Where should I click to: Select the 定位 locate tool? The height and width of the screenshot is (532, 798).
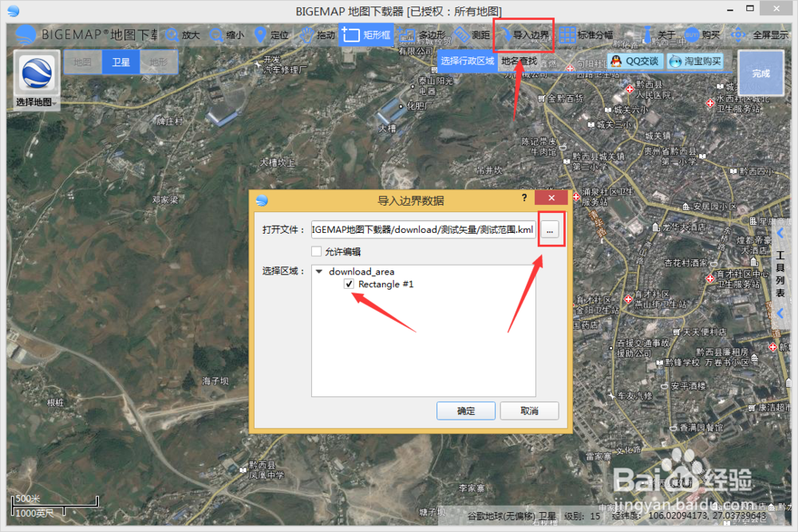(x=271, y=34)
